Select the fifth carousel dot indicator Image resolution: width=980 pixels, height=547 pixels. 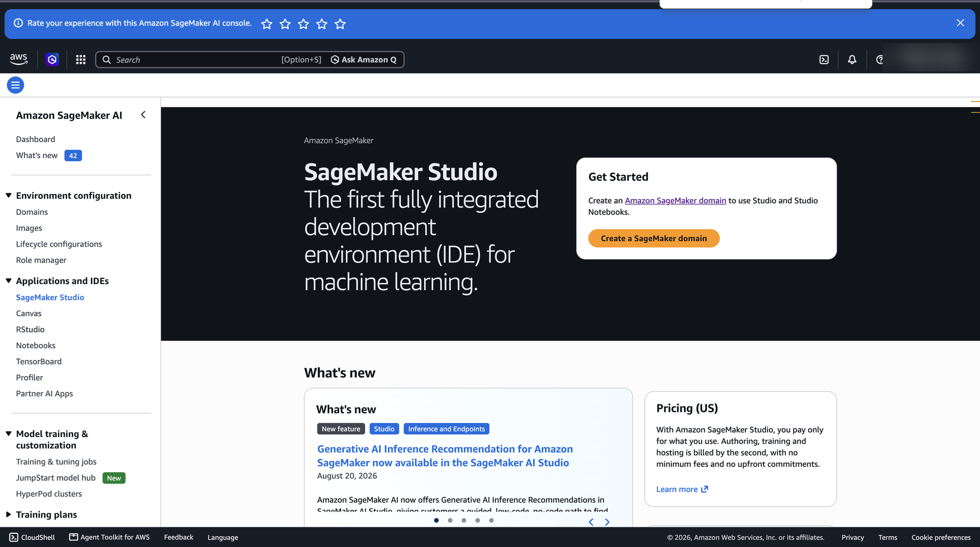point(491,520)
